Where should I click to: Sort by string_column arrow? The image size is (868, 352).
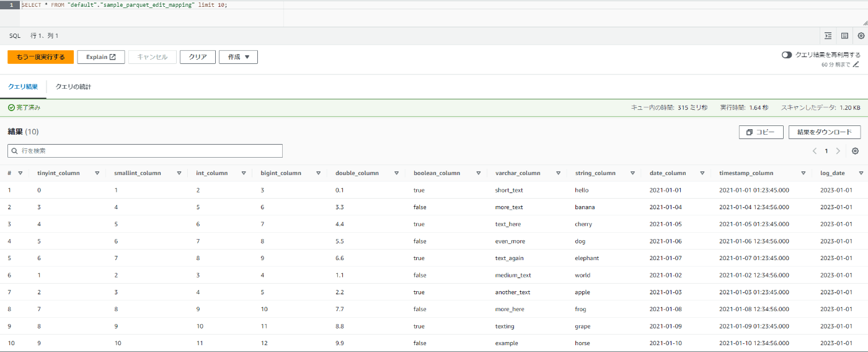point(632,173)
